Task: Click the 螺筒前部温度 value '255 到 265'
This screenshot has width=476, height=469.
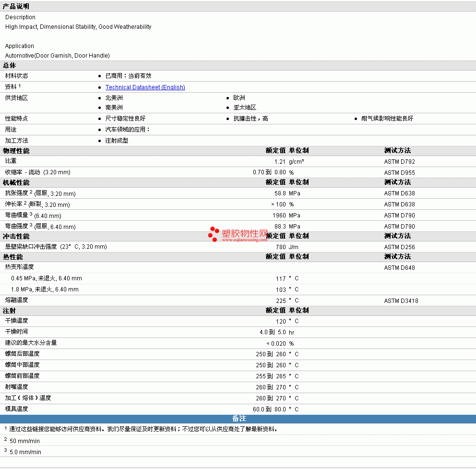Action: [271, 376]
